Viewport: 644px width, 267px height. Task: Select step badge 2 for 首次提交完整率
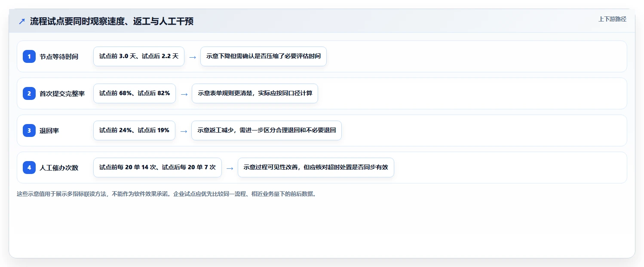click(29, 93)
